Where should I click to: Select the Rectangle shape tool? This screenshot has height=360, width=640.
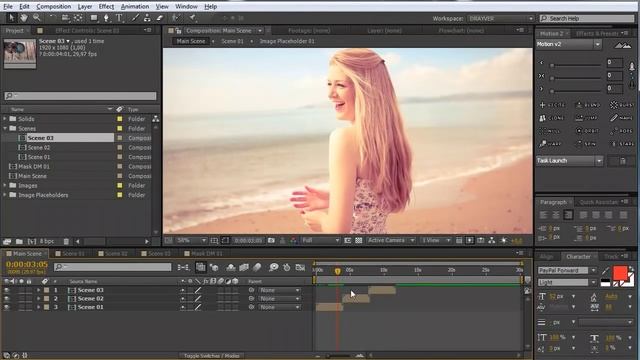pos(94,18)
